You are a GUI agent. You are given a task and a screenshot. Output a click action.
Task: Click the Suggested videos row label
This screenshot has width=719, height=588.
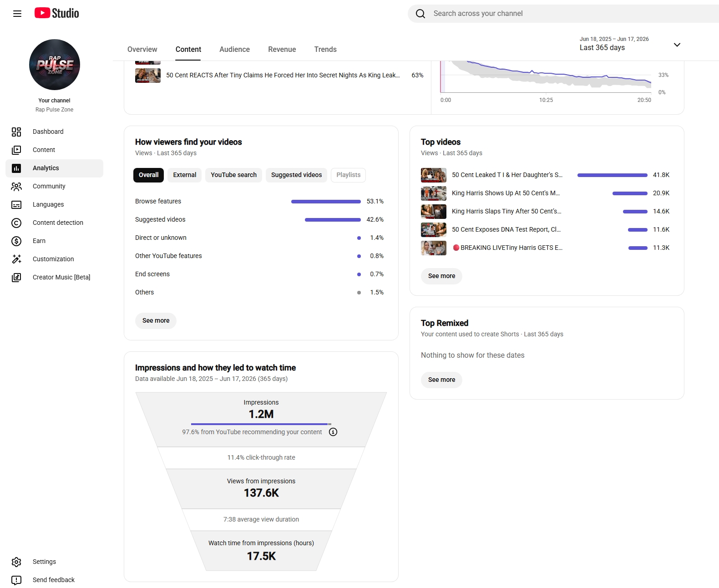coord(160,219)
